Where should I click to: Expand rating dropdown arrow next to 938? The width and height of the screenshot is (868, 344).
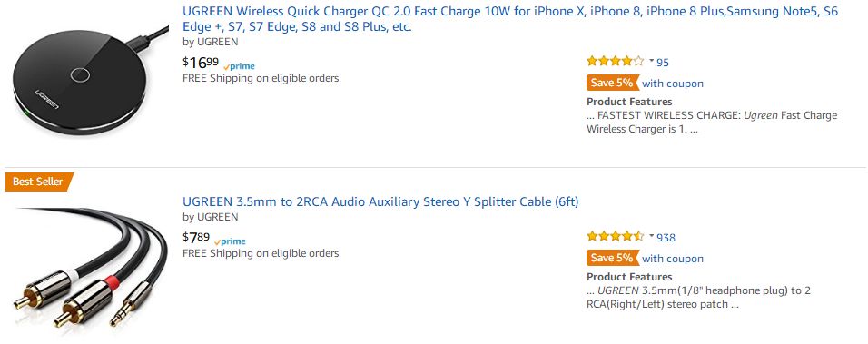[x=652, y=236]
